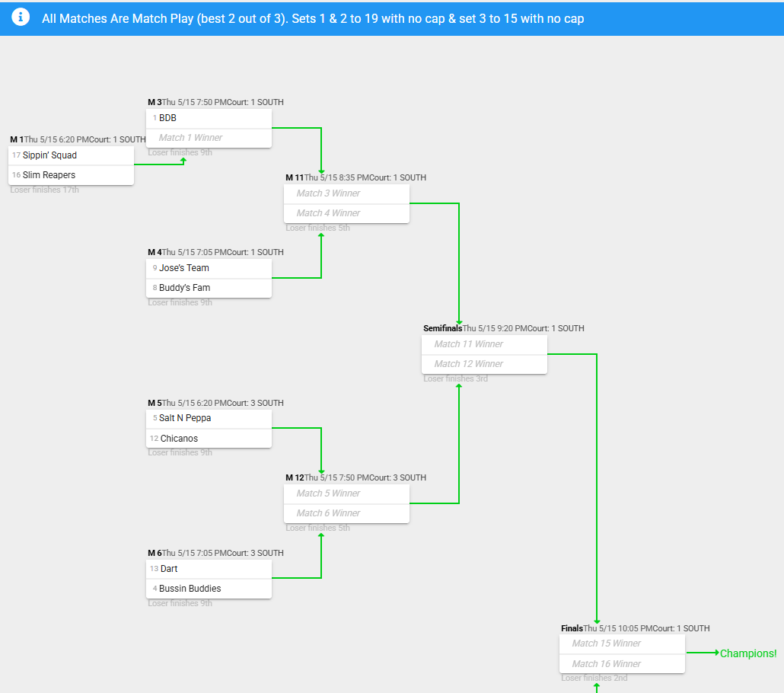Select Salt N Peppa in Match 5
784x693 pixels.
point(185,418)
